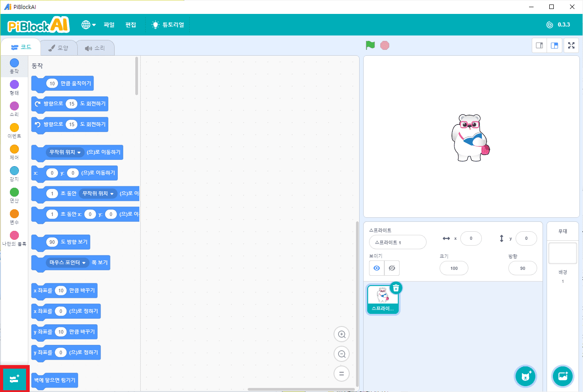Edit value 10 in 만큼 움직이기 block

click(x=52, y=84)
